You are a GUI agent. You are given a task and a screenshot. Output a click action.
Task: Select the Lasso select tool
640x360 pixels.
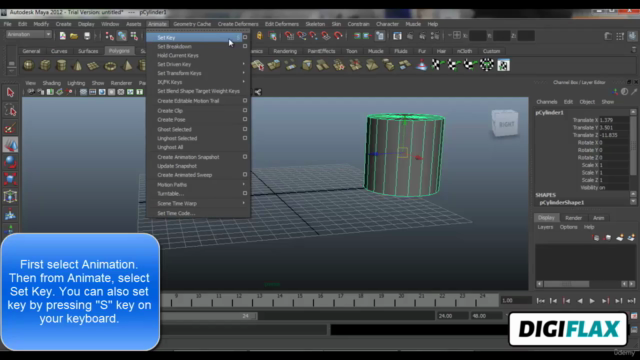click(x=10, y=110)
